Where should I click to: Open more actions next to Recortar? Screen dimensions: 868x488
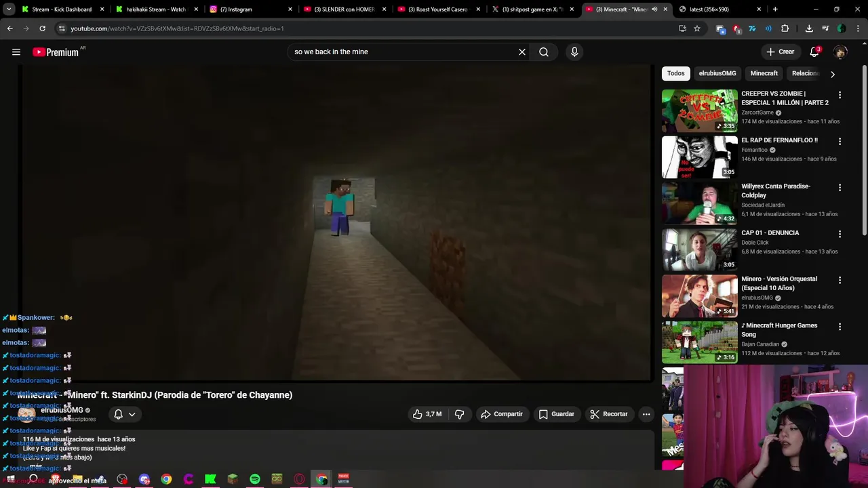tap(646, 414)
